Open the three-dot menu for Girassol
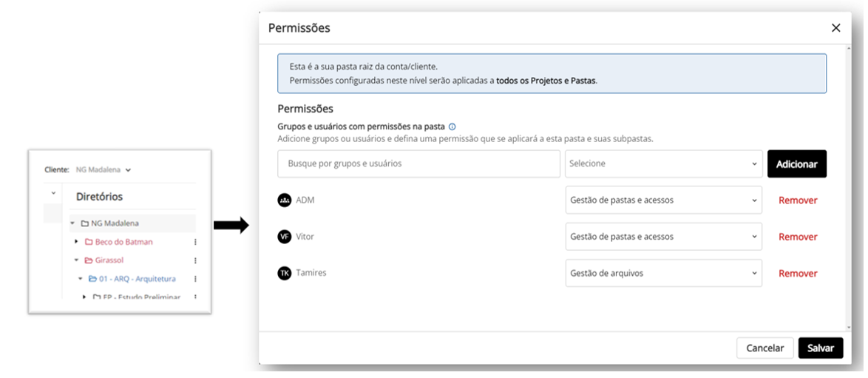868x378 pixels. [x=195, y=260]
